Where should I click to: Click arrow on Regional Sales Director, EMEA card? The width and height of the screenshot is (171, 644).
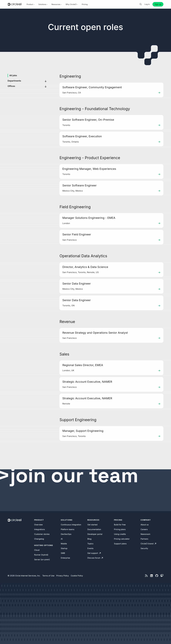tap(159, 370)
